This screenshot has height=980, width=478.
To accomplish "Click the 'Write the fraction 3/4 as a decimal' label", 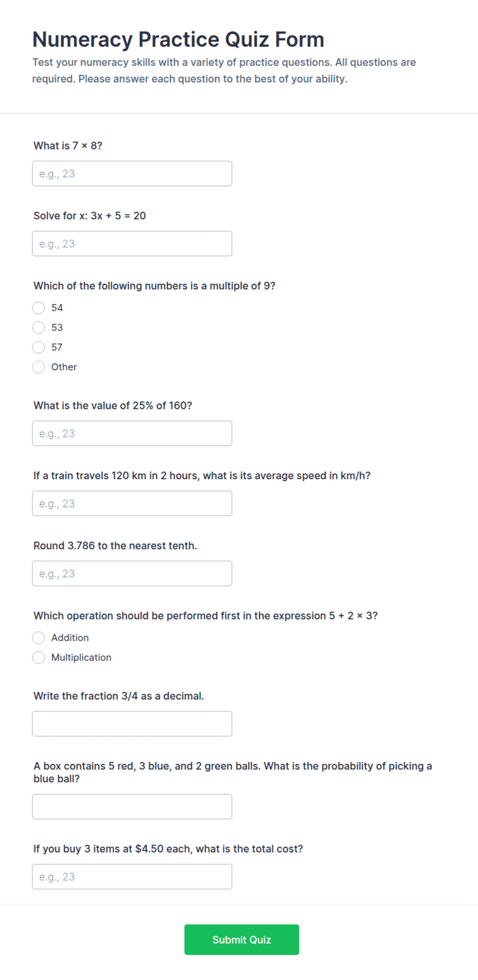I will point(119,696).
